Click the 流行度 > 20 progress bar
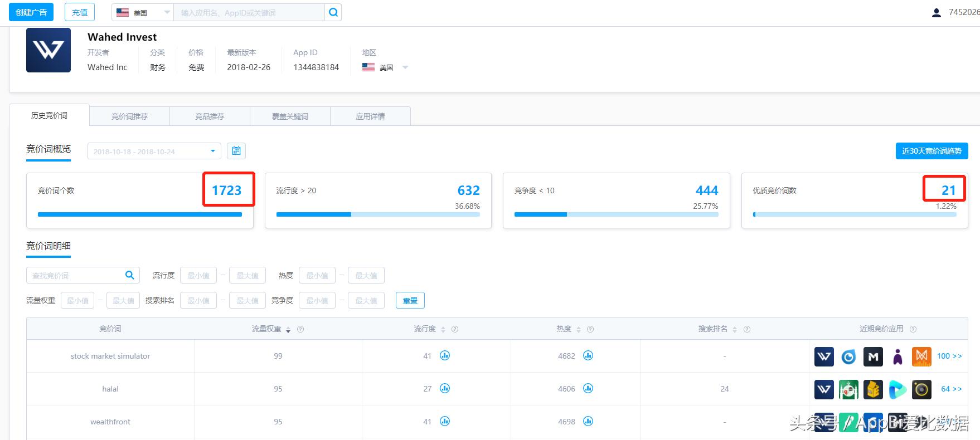Image resolution: width=980 pixels, height=440 pixels. coord(378,214)
